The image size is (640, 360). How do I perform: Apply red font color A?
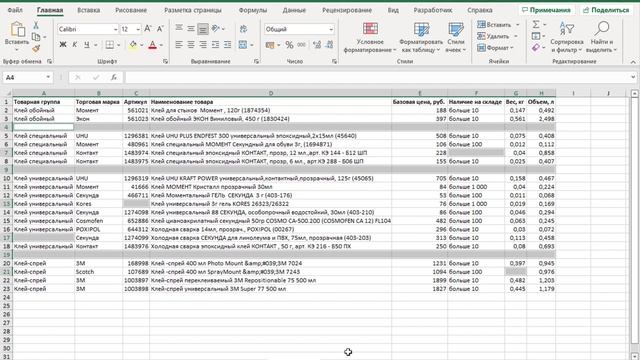point(153,45)
